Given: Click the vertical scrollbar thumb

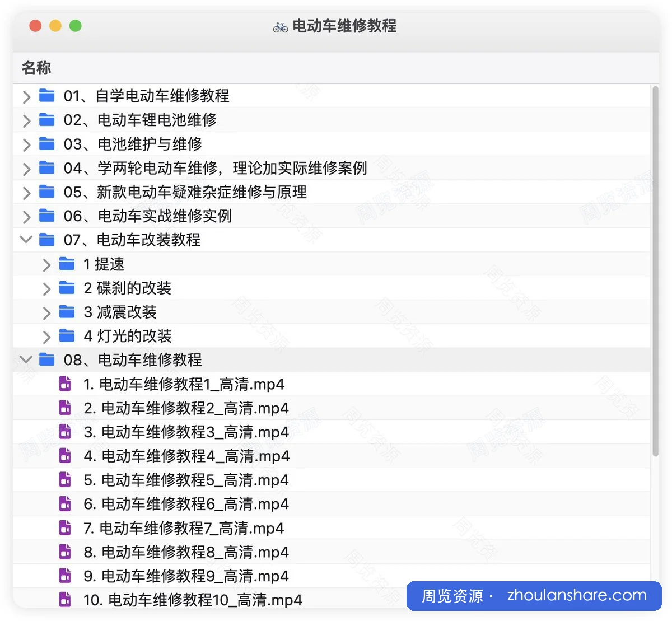Looking at the screenshot, I should coord(655,271).
